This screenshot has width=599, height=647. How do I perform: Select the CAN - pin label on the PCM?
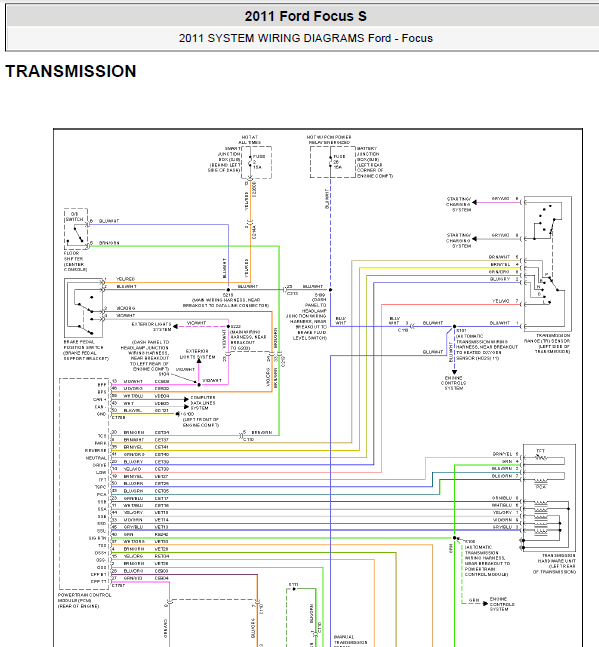pyautogui.click(x=100, y=407)
